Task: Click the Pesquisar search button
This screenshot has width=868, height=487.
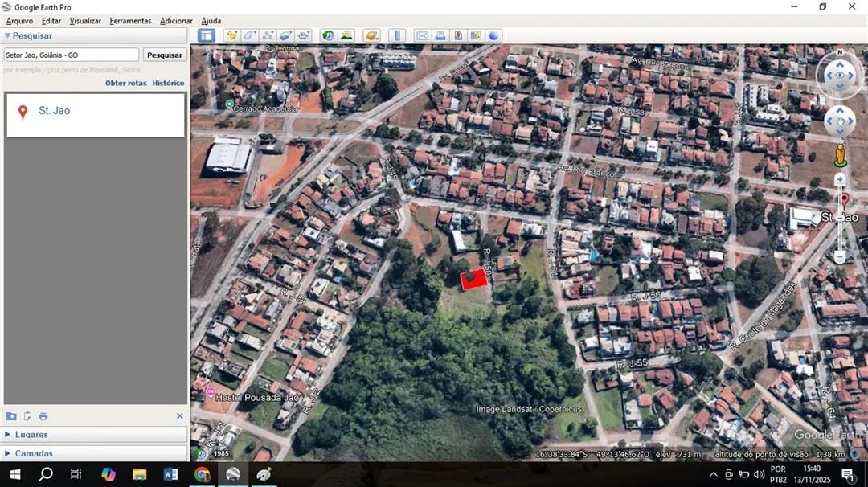Action: pyautogui.click(x=164, y=55)
